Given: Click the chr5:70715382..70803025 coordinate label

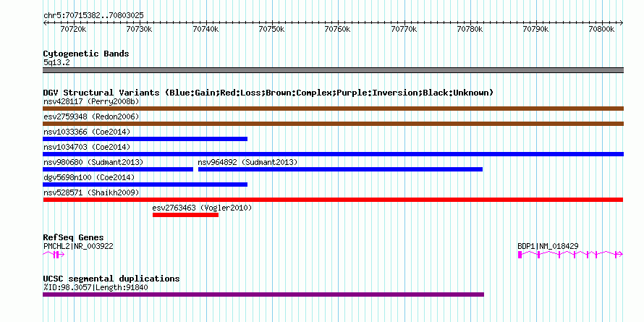Looking at the screenshot, I should tap(93, 16).
